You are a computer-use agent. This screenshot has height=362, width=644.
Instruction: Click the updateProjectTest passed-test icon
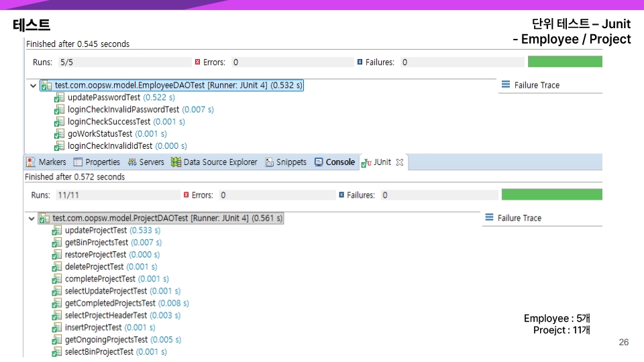point(56,231)
